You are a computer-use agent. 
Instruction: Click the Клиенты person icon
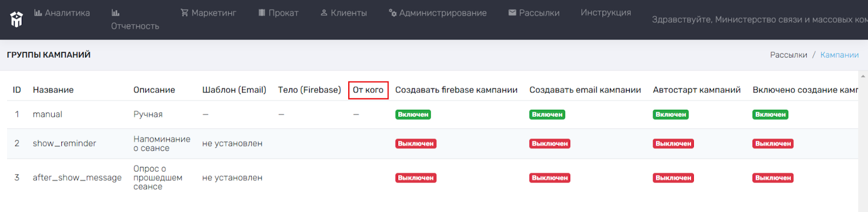324,13
